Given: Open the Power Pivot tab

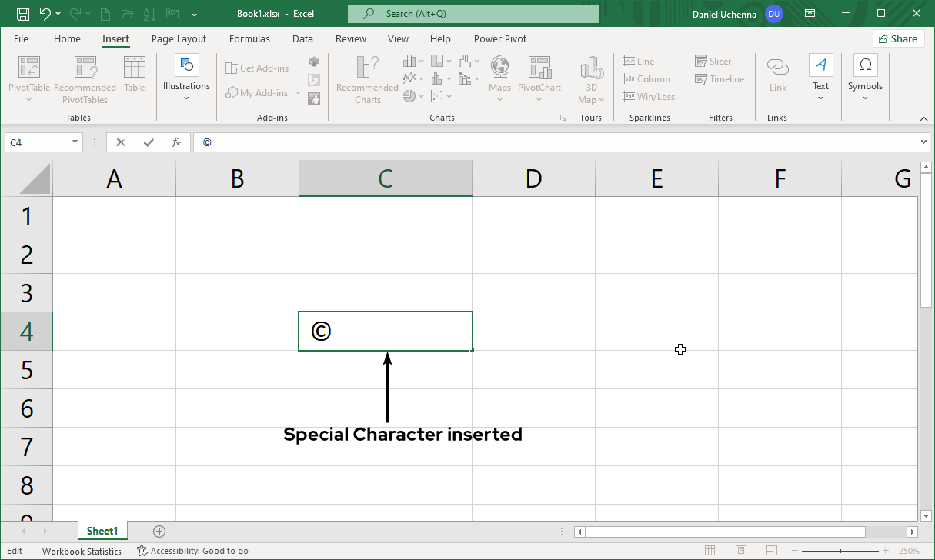Looking at the screenshot, I should [499, 38].
